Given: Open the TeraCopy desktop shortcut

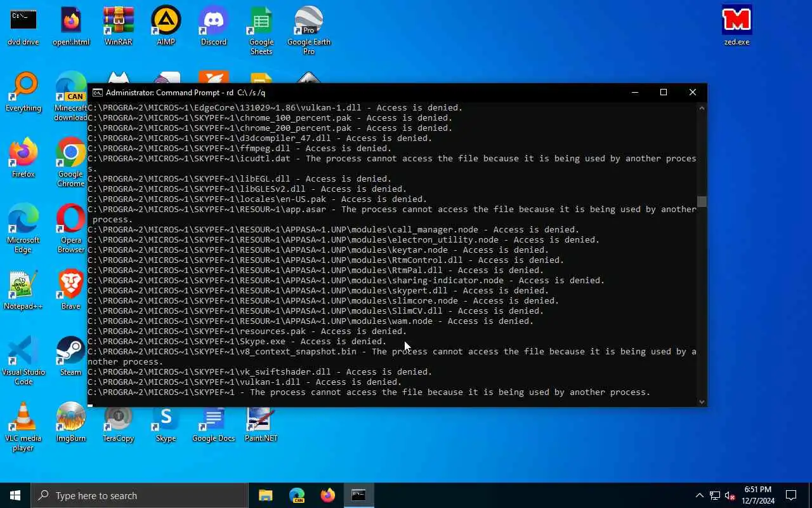Looking at the screenshot, I should pyautogui.click(x=119, y=423).
